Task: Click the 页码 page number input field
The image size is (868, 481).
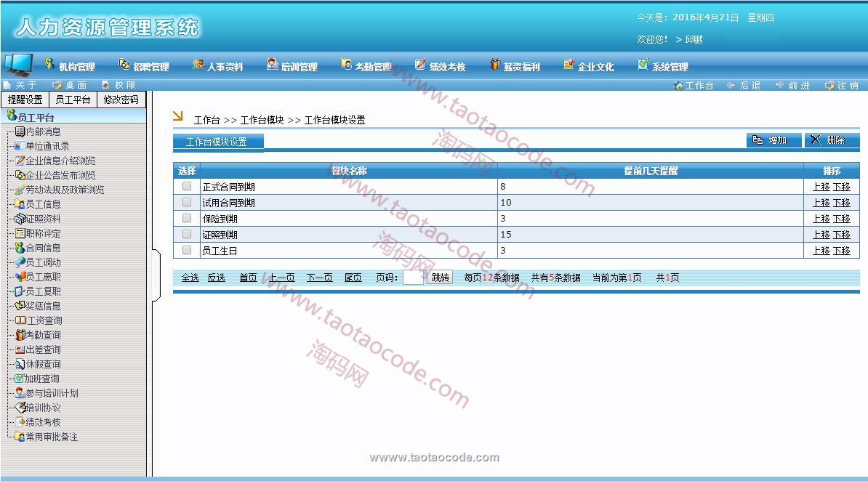Action: click(x=412, y=278)
